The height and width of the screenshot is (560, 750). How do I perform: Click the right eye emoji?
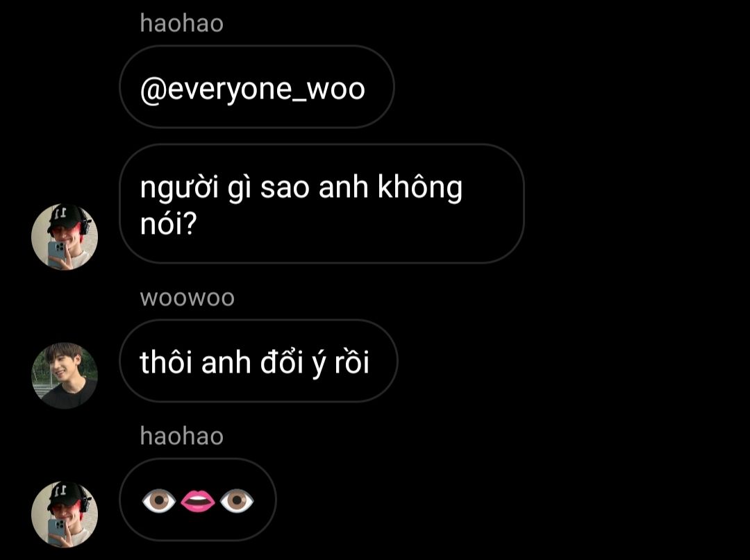237,500
